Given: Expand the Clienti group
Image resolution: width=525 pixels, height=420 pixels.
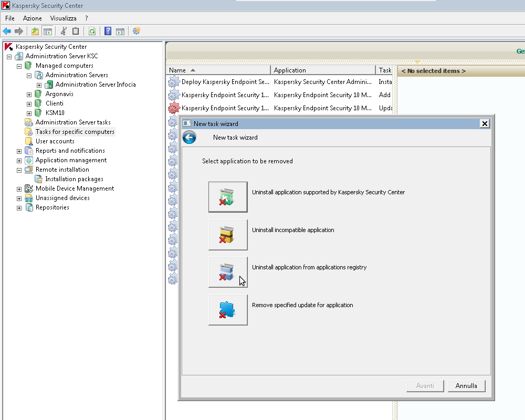Looking at the screenshot, I should click(29, 104).
